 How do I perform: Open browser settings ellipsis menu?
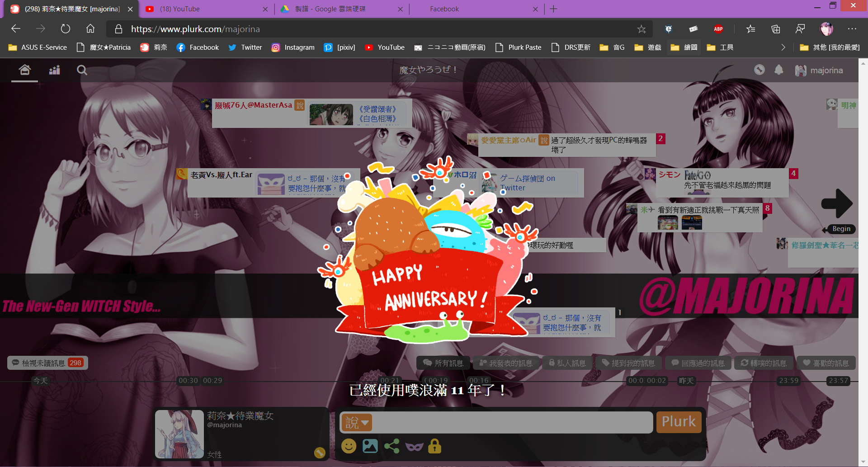click(x=852, y=29)
